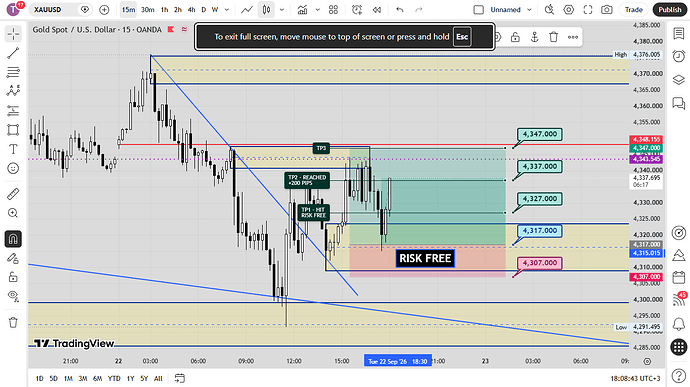Switch to the 4h timeframe
Viewport: 690px width, 387px height.
pyautogui.click(x=191, y=9)
